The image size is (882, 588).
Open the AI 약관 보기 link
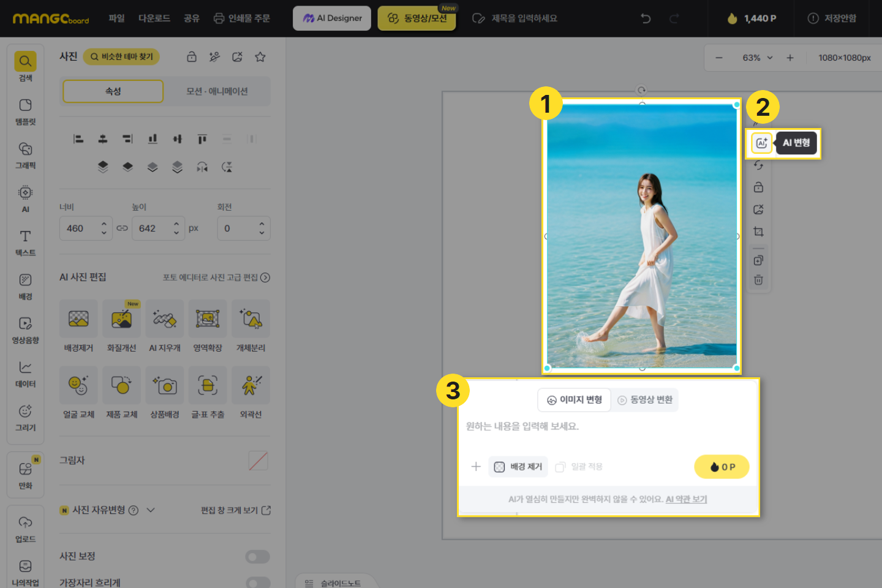click(686, 499)
